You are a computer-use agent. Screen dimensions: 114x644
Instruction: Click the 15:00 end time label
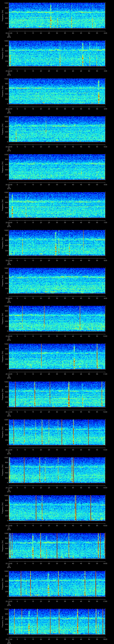105,525
